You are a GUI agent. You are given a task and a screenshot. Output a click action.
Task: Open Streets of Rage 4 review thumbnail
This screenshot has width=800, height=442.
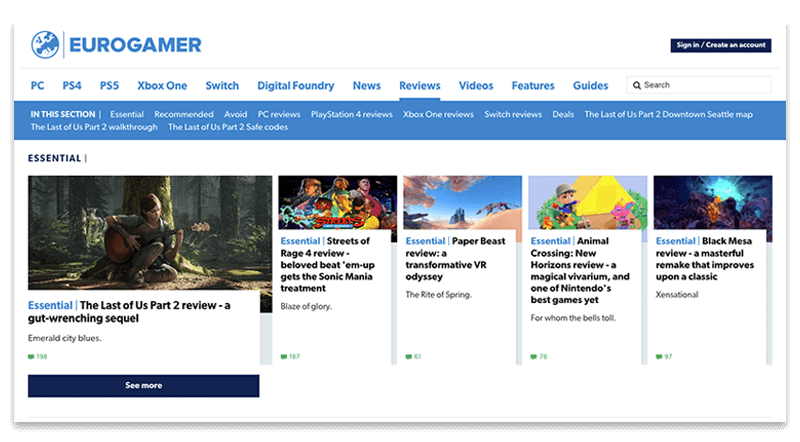click(x=338, y=203)
